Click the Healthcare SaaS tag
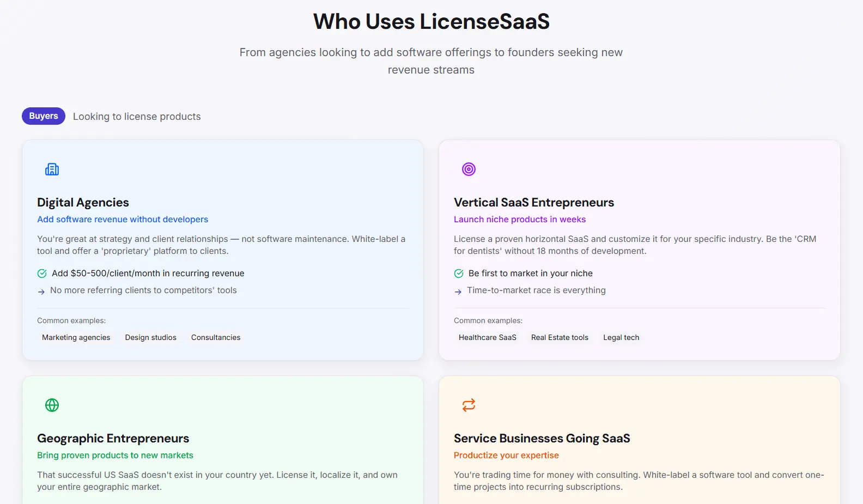Viewport: 863px width, 504px height. (x=488, y=338)
